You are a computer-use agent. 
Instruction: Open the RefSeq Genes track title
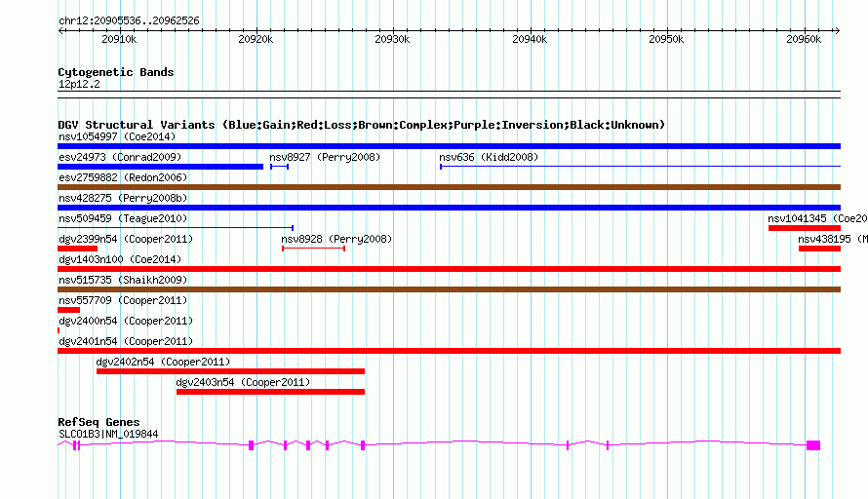(99, 422)
